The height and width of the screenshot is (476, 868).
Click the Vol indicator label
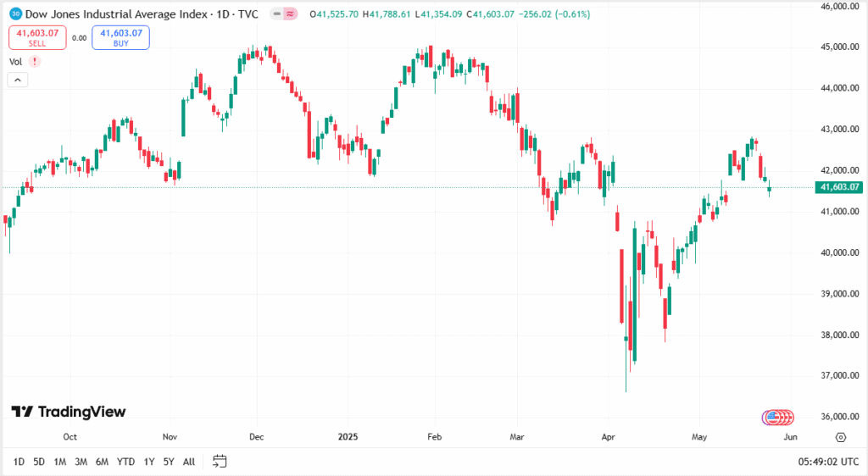click(15, 61)
